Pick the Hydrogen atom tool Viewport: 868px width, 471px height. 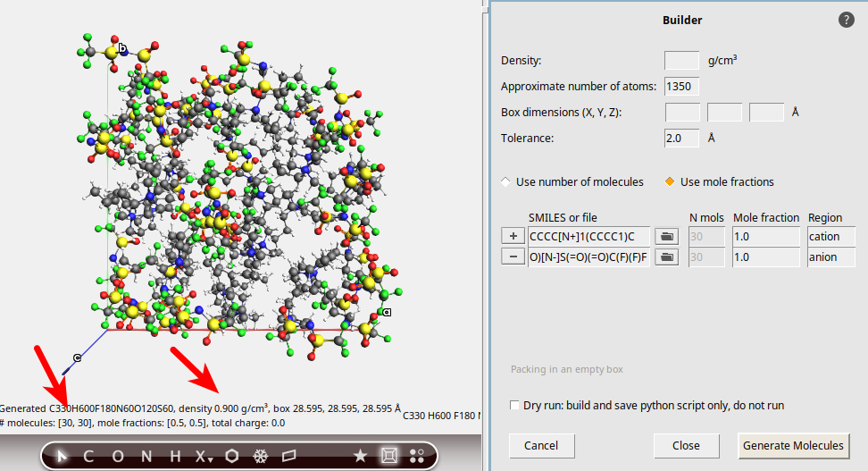click(175, 456)
